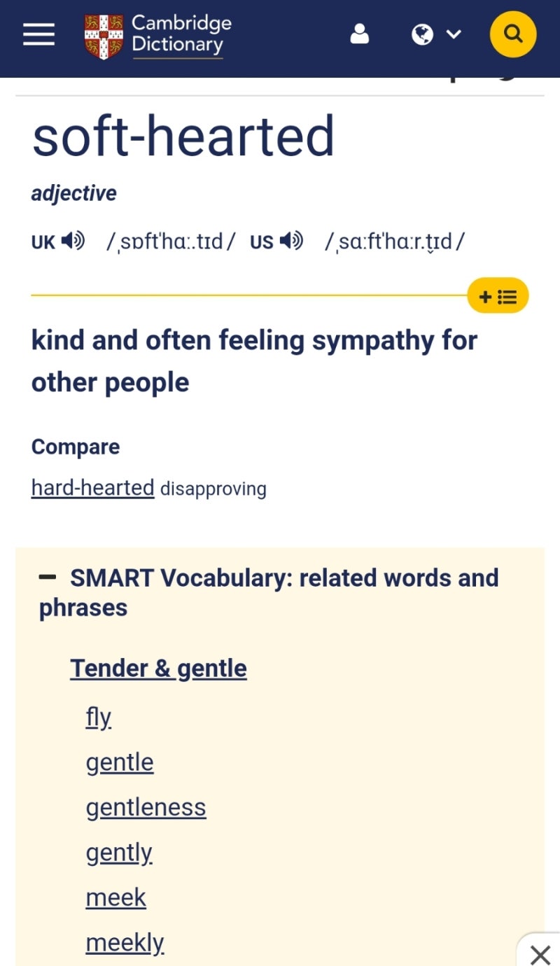Play the UK pronunciation audio
Viewport: 560px width, 966px height.
pos(73,241)
